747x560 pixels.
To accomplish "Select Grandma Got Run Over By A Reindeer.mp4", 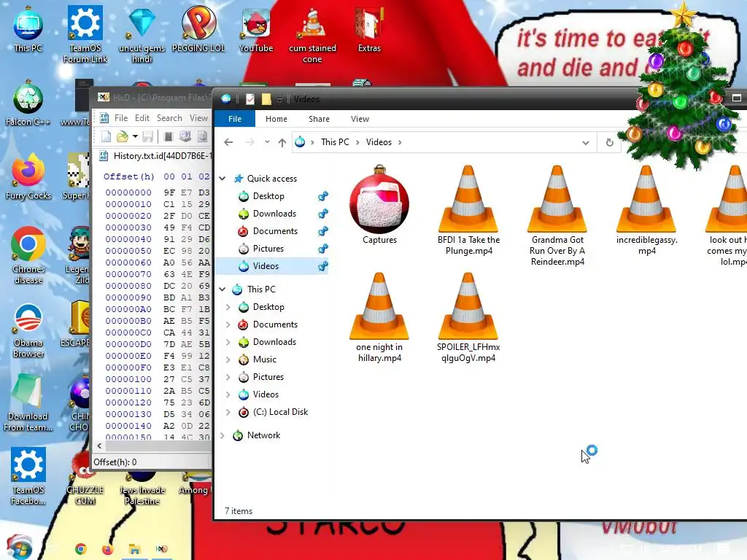I will (x=557, y=215).
